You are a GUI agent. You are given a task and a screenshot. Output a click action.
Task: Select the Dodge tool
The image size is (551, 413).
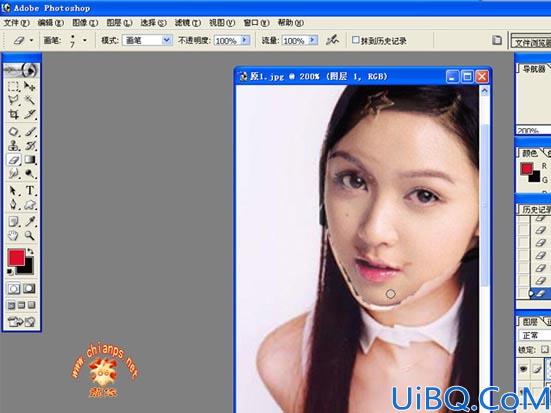(30, 174)
